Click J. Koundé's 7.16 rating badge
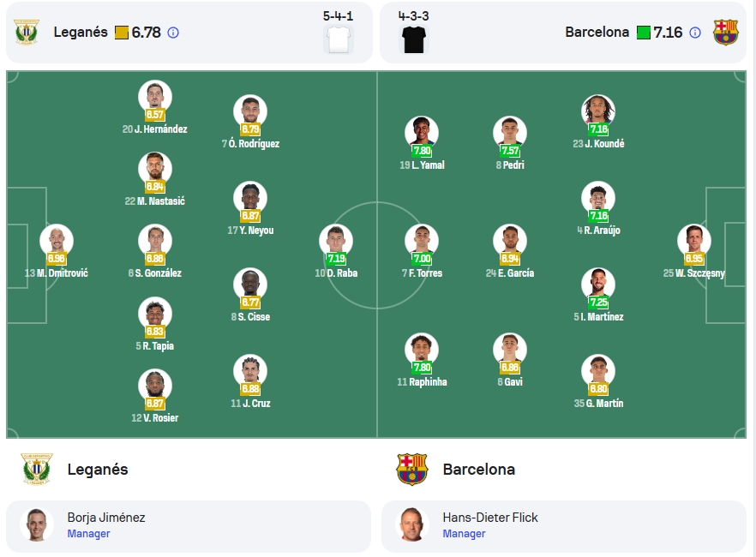756x557 pixels. 598,129
